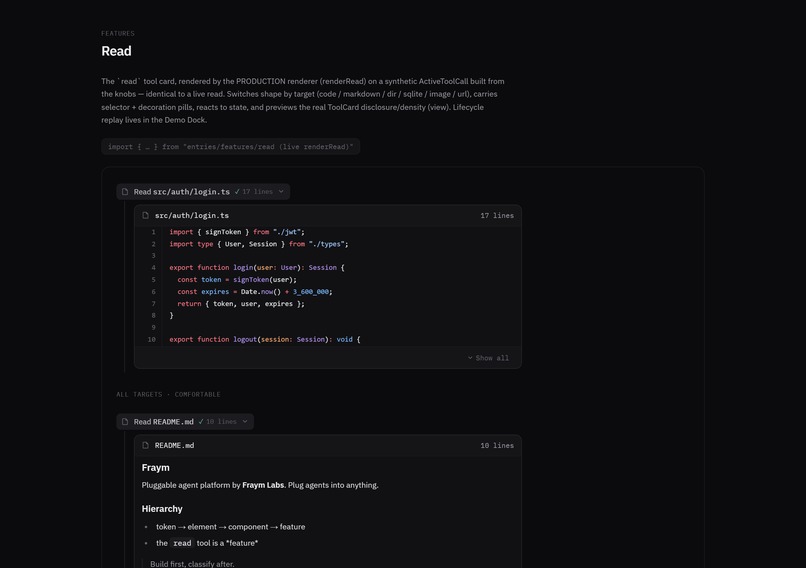Click the inline read code in the bullet
Screen dimensions: 806x568
(x=182, y=543)
